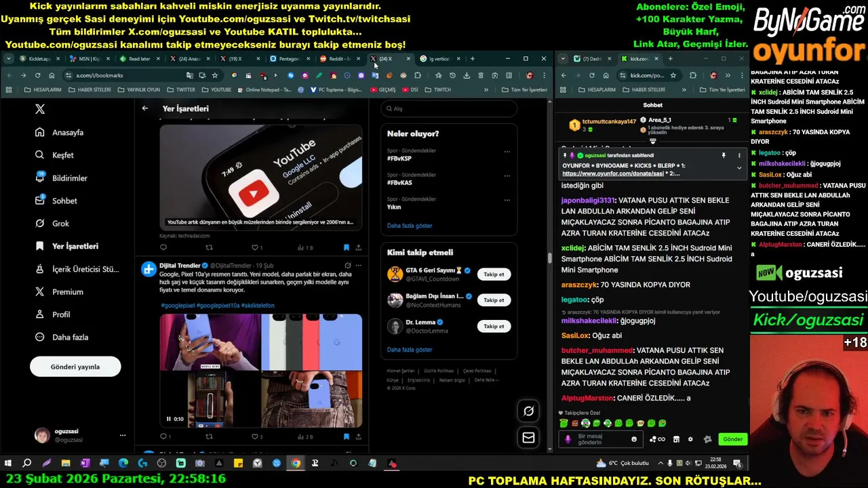The height and width of the screenshot is (488, 868).
Task: Open more options for Yıkın trend
Action: [x=507, y=200]
